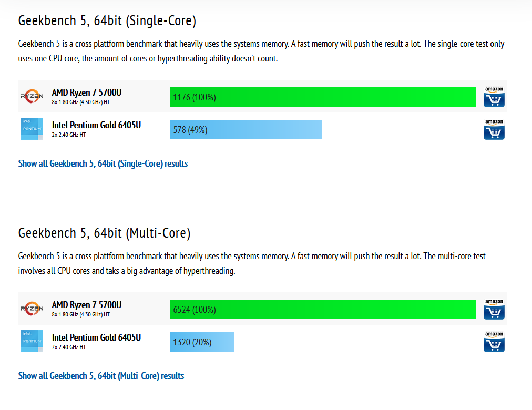
Task: Click the green 6524 (100%) score bar
Action: pos(323,309)
